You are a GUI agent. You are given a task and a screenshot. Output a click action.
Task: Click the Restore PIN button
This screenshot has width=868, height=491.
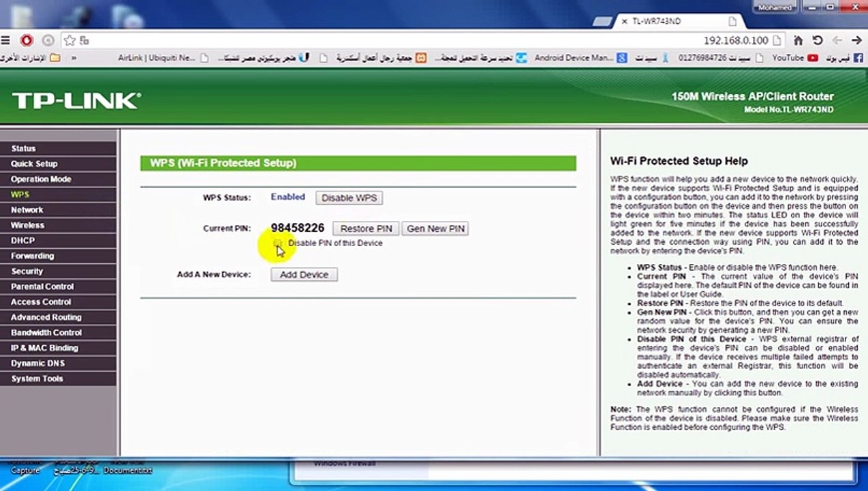pos(366,228)
